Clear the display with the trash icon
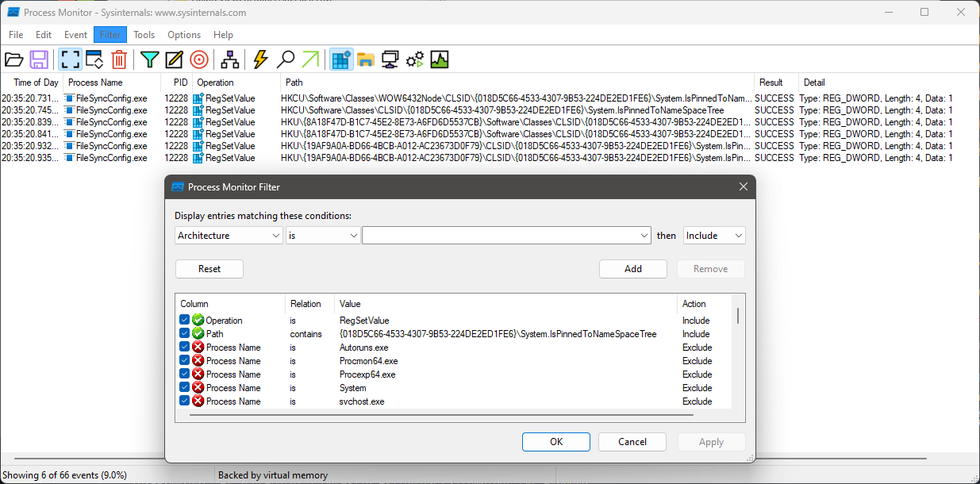The width and height of the screenshot is (980, 484). coord(119,60)
